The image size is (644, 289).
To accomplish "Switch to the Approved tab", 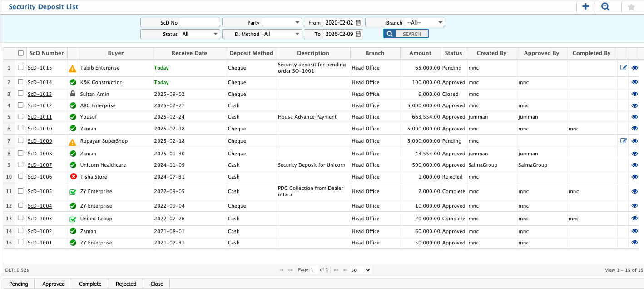I will pyautogui.click(x=54, y=284).
